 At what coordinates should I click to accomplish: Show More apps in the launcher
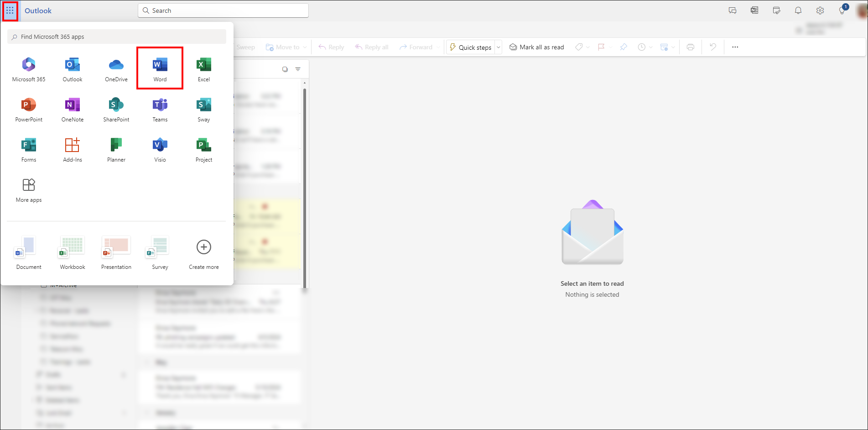click(28, 189)
